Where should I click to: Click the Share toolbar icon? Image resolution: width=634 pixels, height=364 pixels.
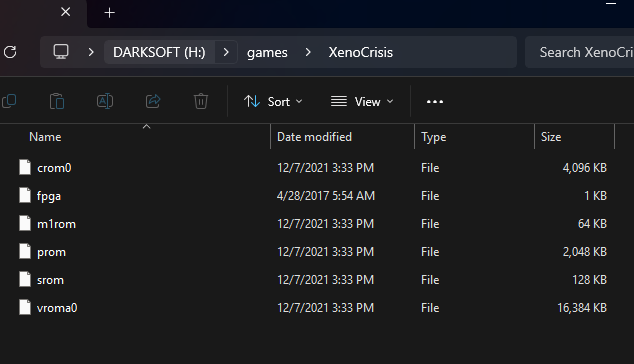tap(153, 101)
